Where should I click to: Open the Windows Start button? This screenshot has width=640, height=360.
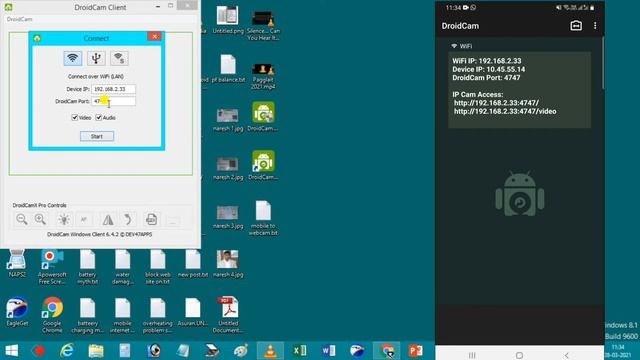pos(11,351)
